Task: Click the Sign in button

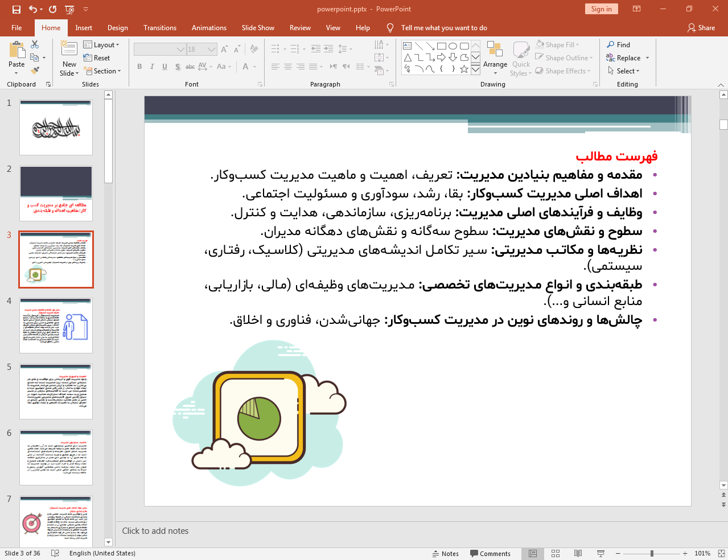Action: point(601,9)
